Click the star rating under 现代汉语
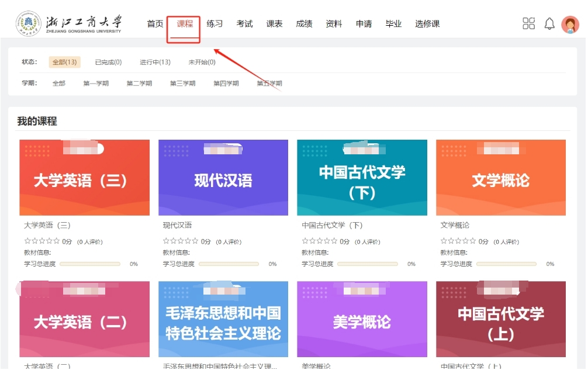This screenshot has height=370, width=588. tap(181, 241)
